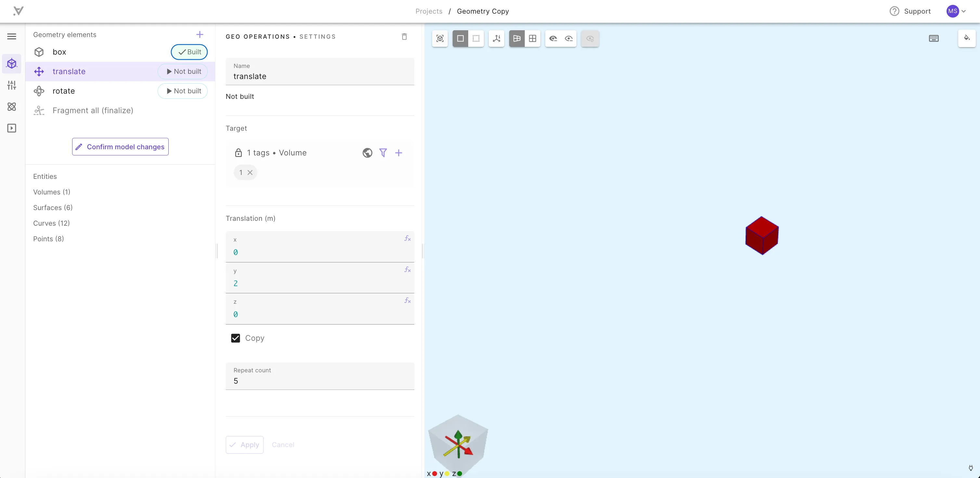The width and height of the screenshot is (980, 478).
Task: Switch to the SETTINGS tab
Action: click(317, 36)
